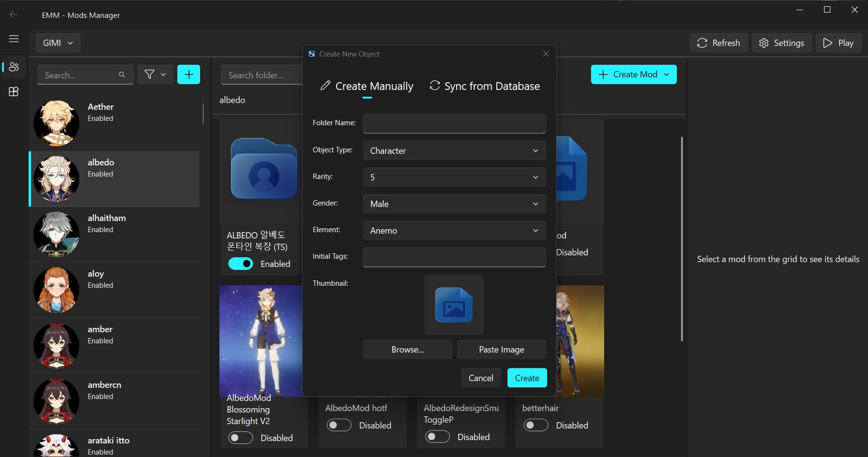Change the Element from Anemo

click(453, 231)
